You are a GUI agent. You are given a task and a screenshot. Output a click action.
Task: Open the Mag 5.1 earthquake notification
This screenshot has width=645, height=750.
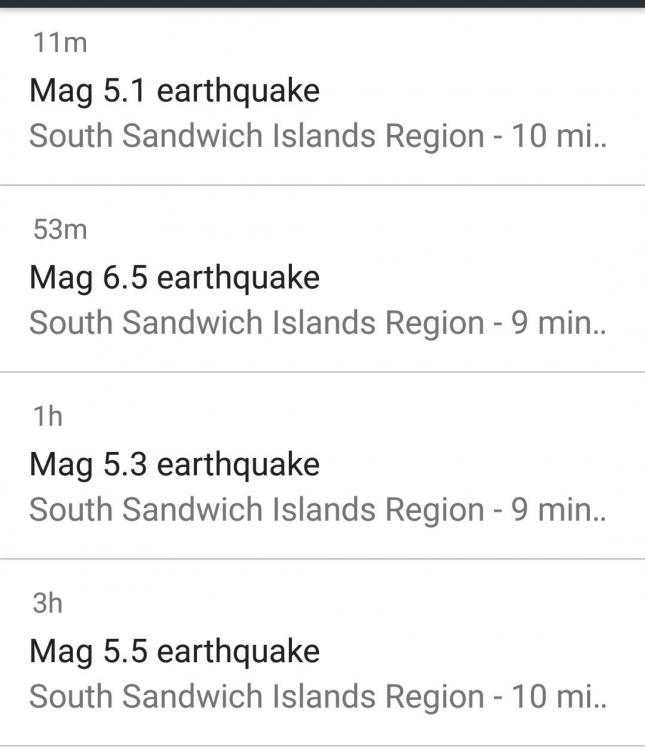175,91
